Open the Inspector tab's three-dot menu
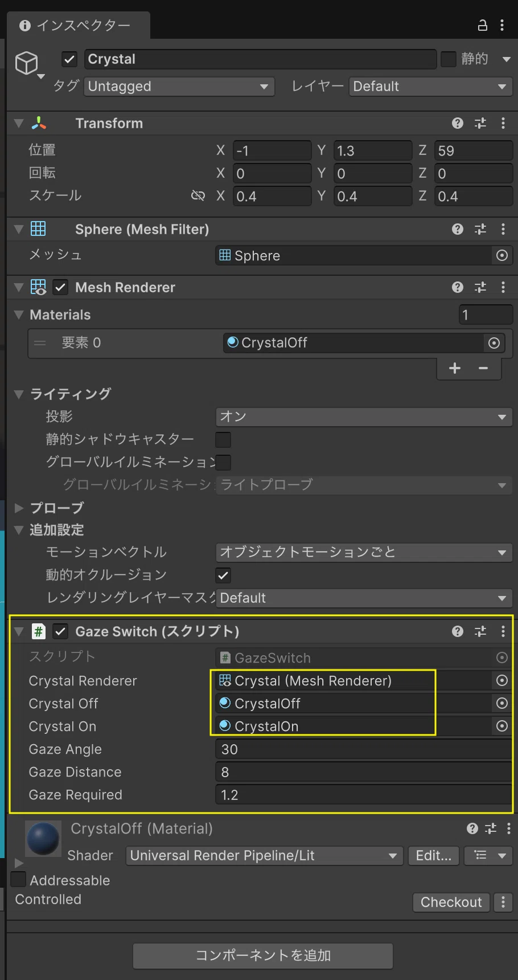 [x=501, y=25]
